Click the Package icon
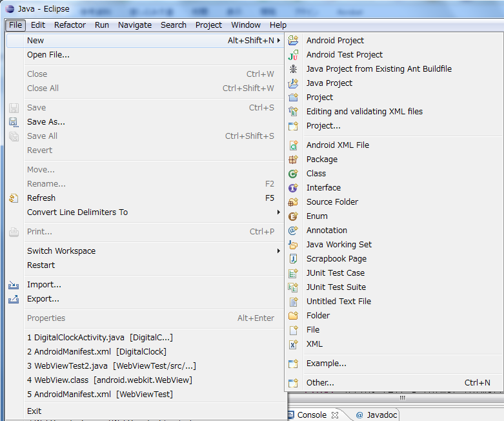The image size is (504, 421). [293, 159]
